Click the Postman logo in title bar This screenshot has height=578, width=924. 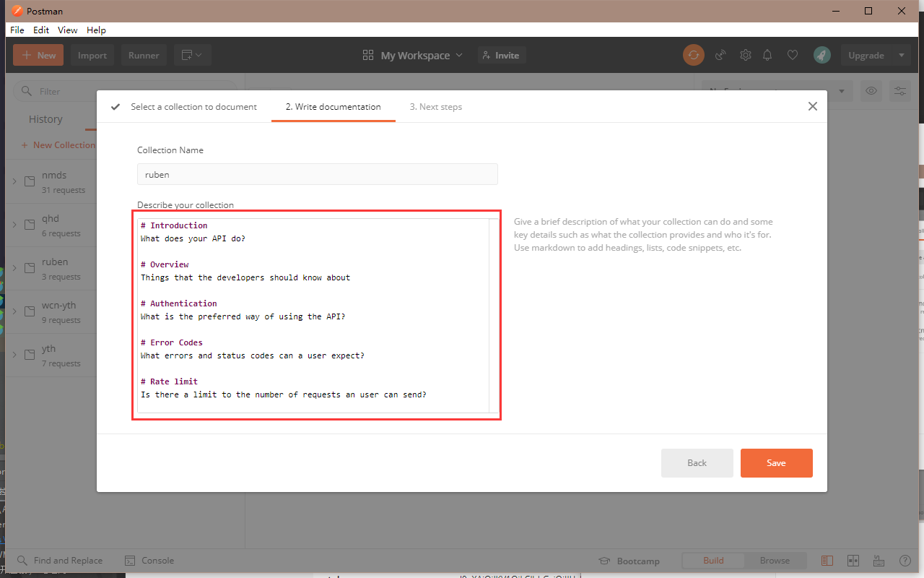pyautogui.click(x=17, y=11)
